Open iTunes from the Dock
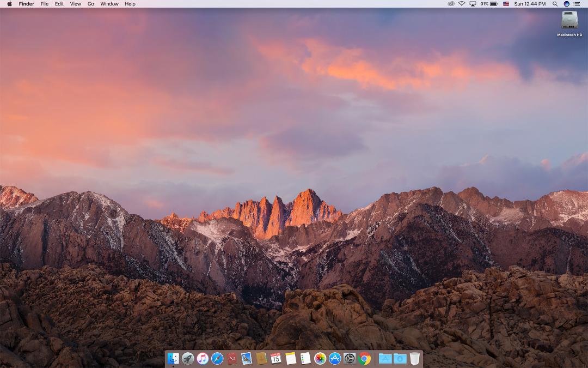This screenshot has height=368, width=588. click(x=203, y=358)
